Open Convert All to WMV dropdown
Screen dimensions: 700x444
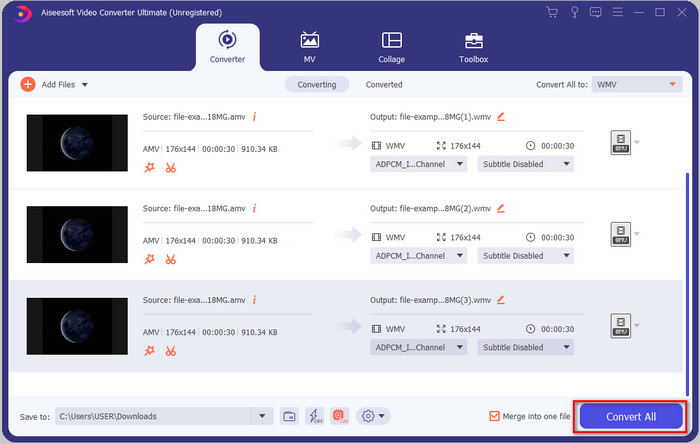point(637,84)
